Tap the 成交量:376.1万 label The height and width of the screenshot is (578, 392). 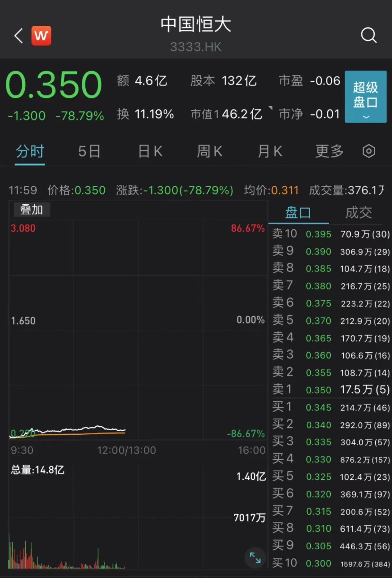pos(347,190)
